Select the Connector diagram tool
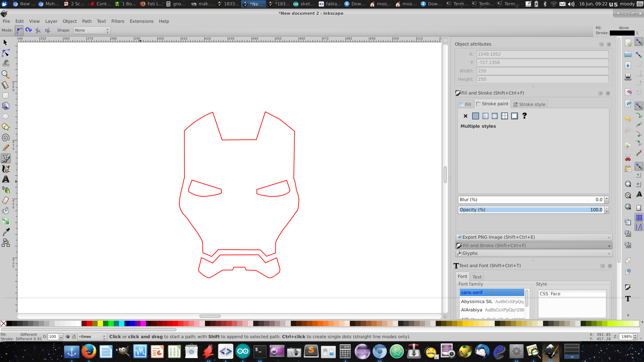Viewport: 644px width, 362px height. coord(5,243)
